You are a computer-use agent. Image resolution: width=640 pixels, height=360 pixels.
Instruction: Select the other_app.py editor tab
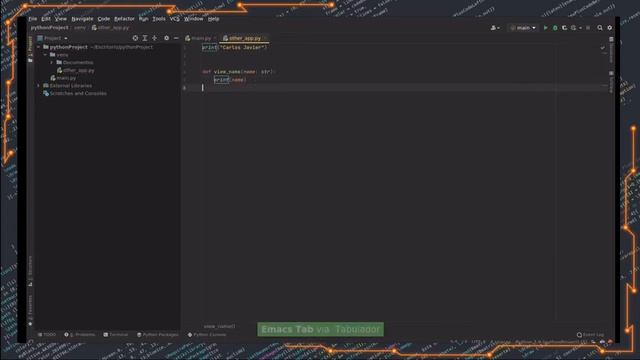(244, 38)
